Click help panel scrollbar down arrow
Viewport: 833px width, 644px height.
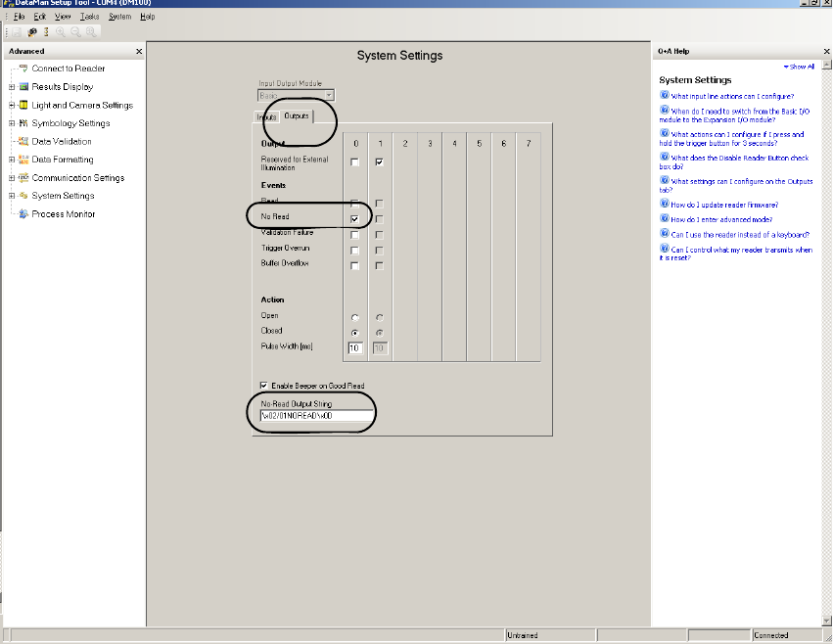(x=826, y=621)
